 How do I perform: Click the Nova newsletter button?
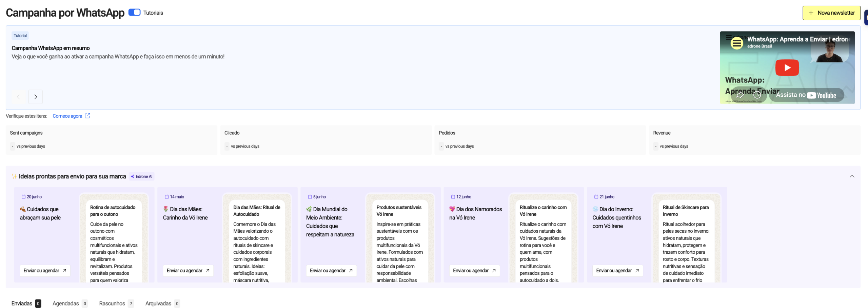831,13
